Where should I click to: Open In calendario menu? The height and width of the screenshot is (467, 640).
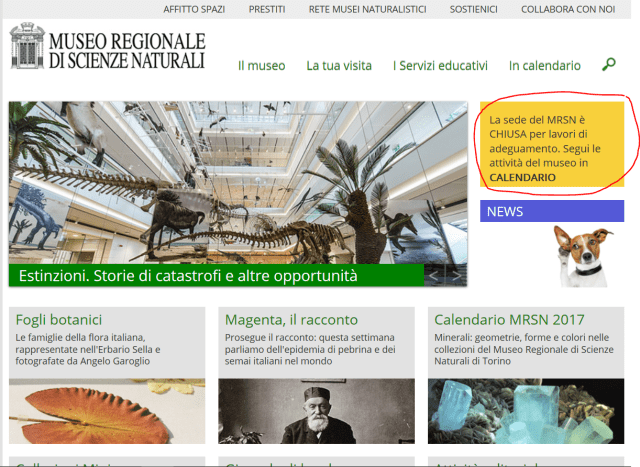[x=545, y=66]
